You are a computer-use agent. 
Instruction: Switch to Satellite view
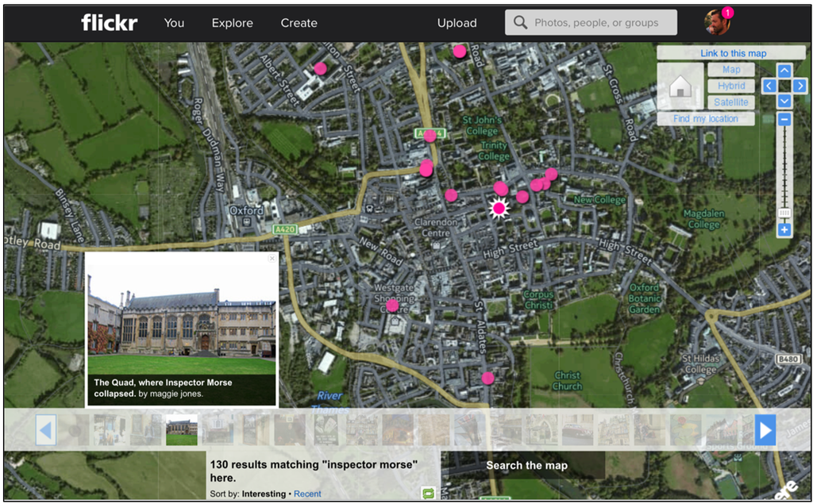[731, 102]
